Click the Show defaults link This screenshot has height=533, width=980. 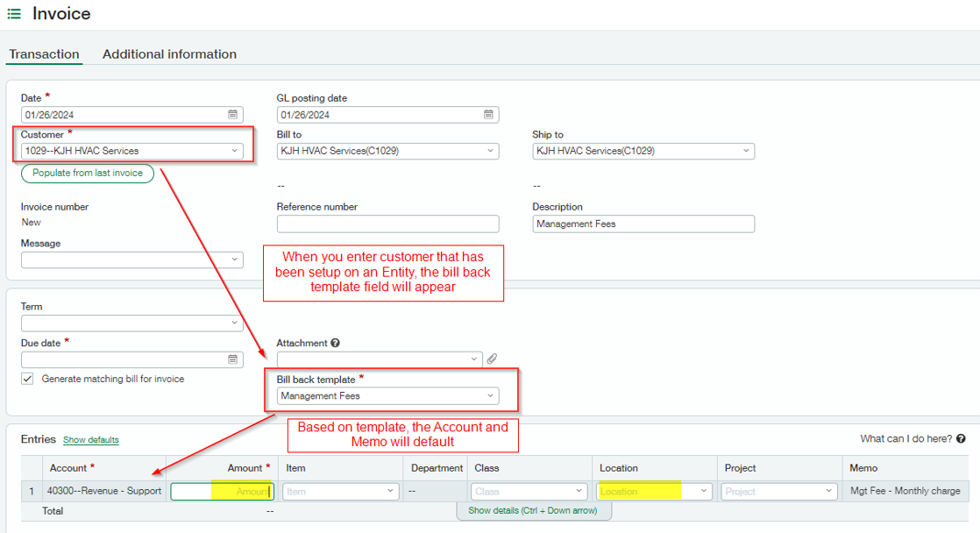pyautogui.click(x=90, y=439)
